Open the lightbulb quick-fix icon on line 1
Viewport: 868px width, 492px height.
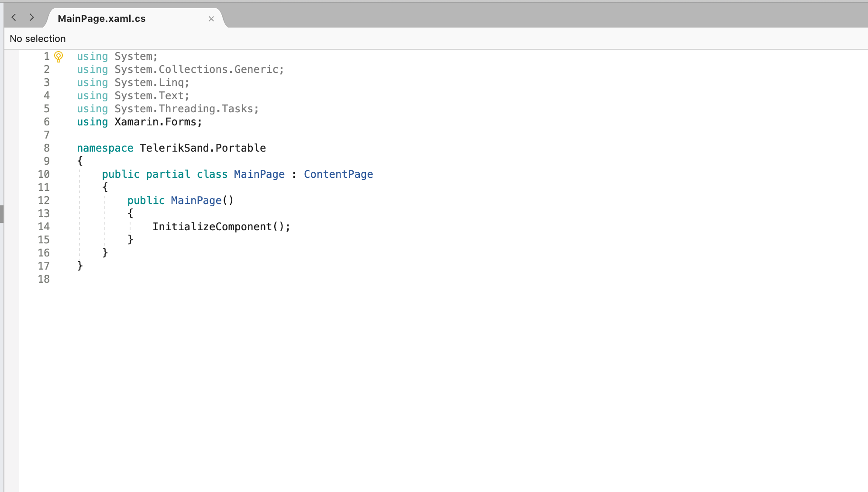tap(59, 56)
